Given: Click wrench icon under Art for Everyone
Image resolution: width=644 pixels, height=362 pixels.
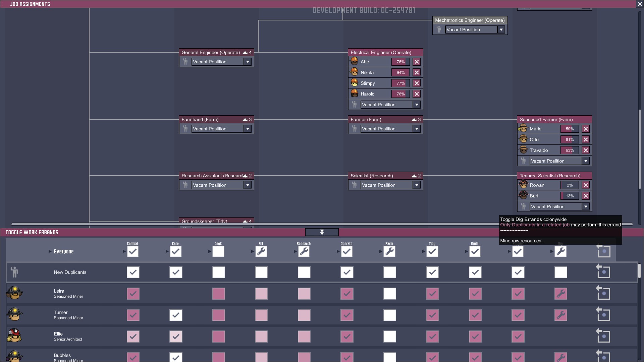Looking at the screenshot, I should [x=261, y=251].
